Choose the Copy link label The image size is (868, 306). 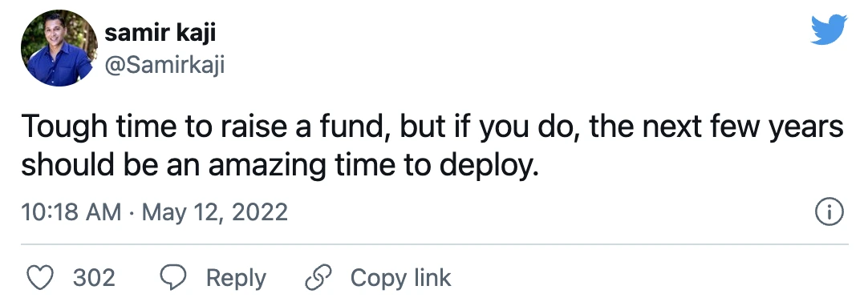(x=401, y=278)
